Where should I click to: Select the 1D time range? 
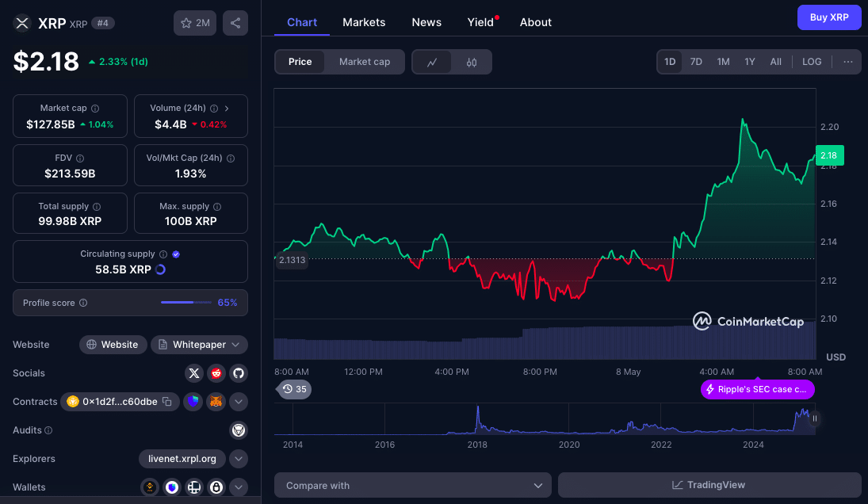click(x=670, y=62)
